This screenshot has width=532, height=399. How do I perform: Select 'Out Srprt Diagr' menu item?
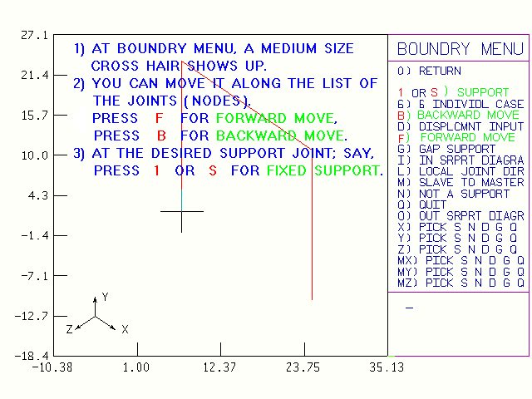[461, 216]
